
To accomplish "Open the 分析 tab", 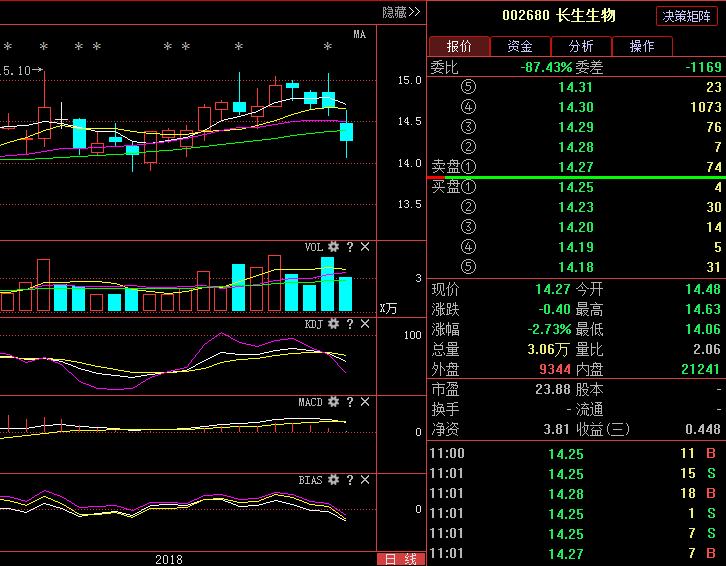I will point(581,46).
